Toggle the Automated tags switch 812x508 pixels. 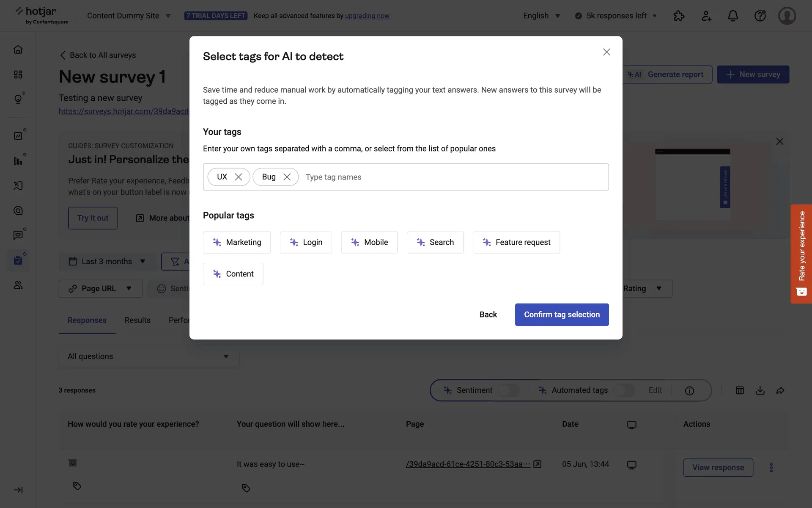click(623, 390)
